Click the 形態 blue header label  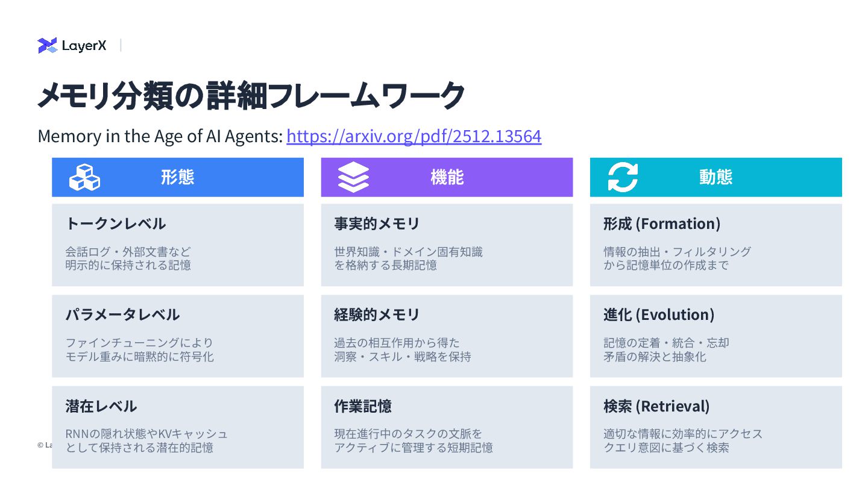pyautogui.click(x=177, y=177)
